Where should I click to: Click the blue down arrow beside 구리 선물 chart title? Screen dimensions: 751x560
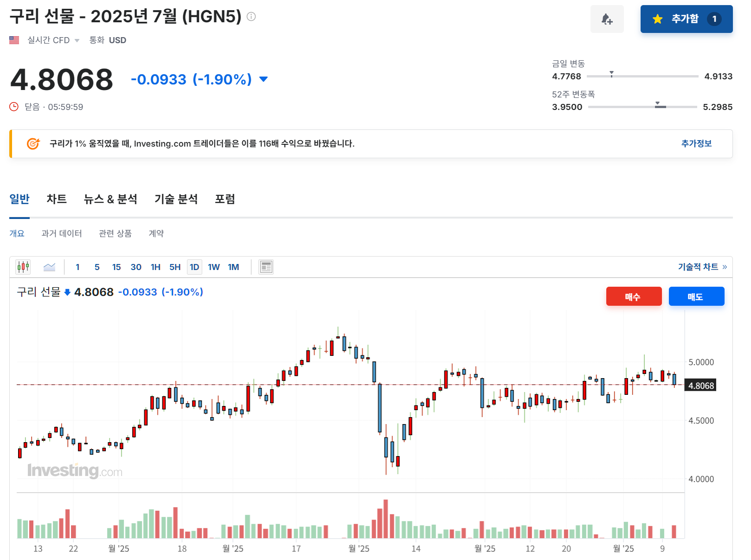coord(67,292)
